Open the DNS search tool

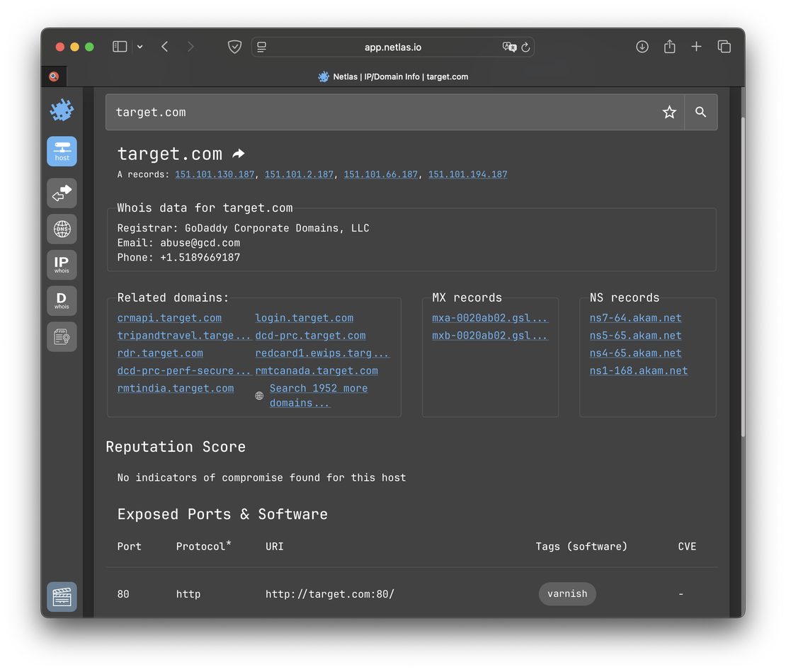click(x=62, y=229)
